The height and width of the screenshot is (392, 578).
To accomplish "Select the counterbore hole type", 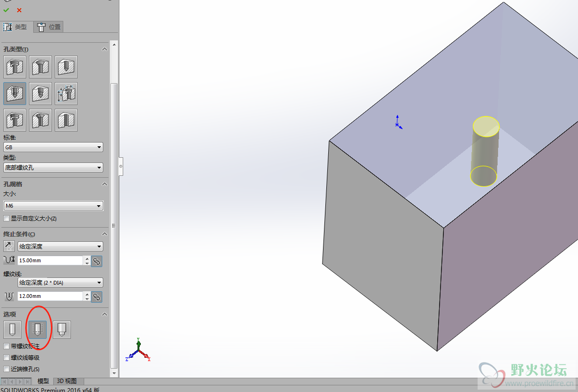I will pyautogui.click(x=15, y=67).
